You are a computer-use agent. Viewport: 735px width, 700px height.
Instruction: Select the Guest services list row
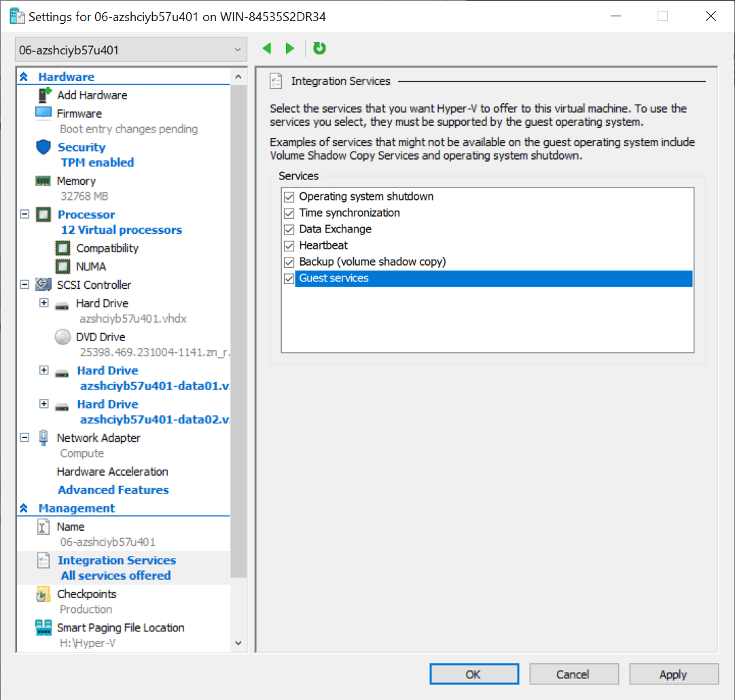click(494, 278)
